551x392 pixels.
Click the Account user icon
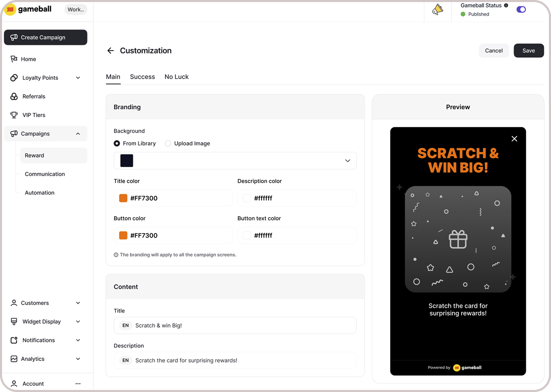coord(14,383)
